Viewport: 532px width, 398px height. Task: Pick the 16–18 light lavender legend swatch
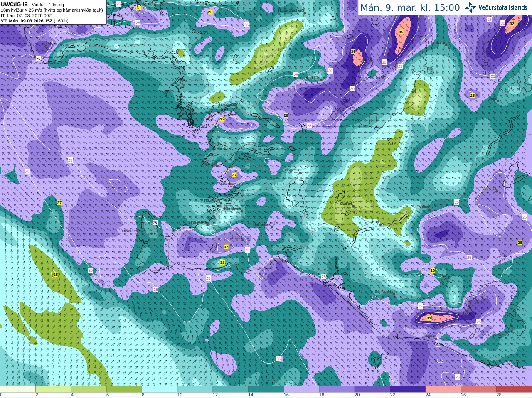pyautogui.click(x=302, y=389)
